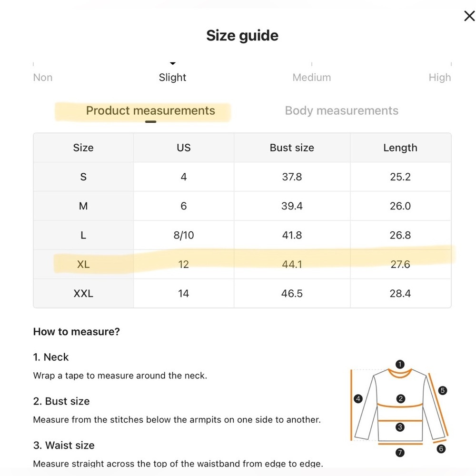Select the Product measurements tab
This screenshot has width=476, height=476.
pyautogui.click(x=150, y=110)
